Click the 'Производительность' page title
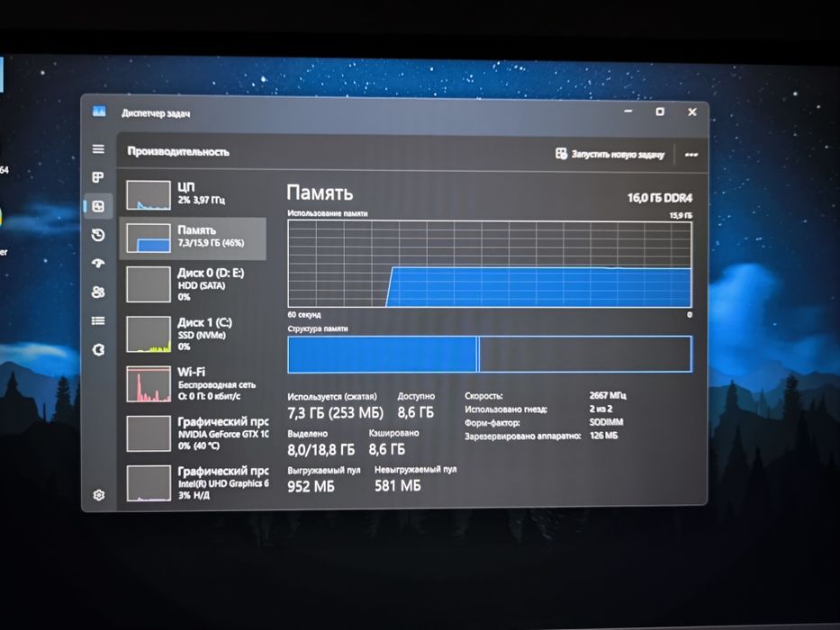 point(178,152)
